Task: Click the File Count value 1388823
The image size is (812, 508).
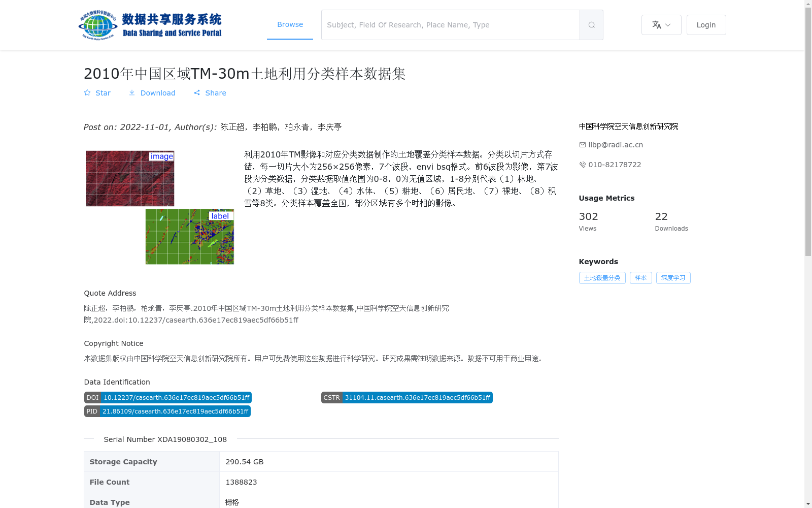Action: click(241, 482)
